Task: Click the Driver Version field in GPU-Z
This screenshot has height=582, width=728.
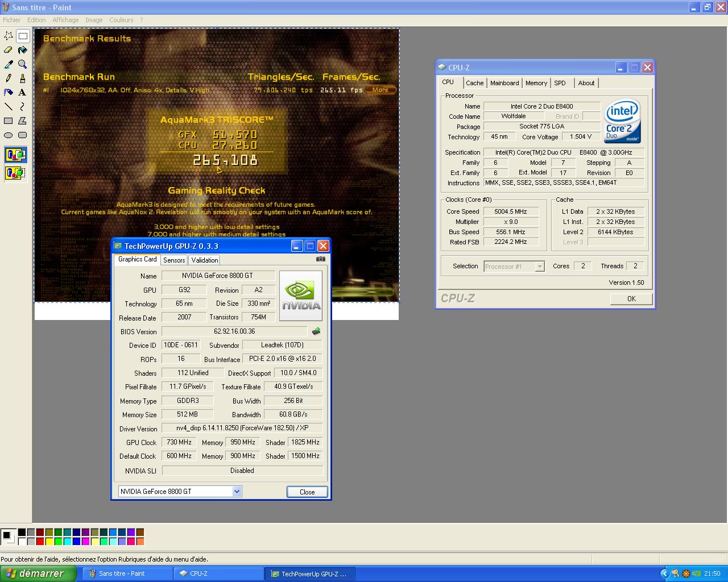Action: [242, 428]
